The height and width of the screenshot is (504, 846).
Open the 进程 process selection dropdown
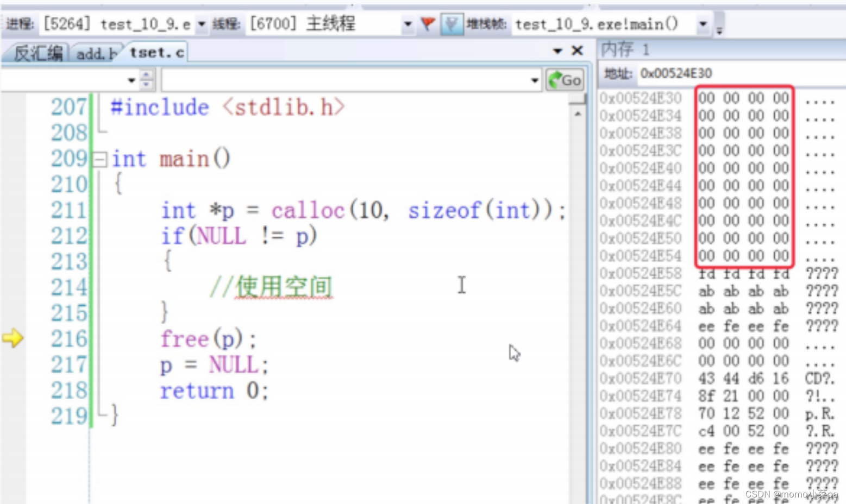202,24
